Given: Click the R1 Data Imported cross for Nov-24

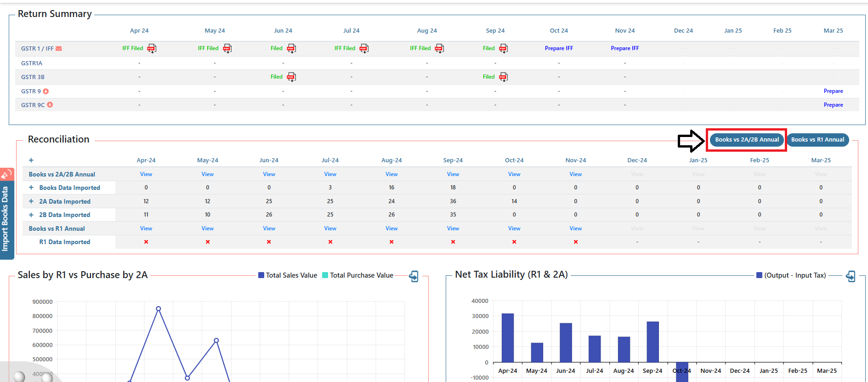Looking at the screenshot, I should 576,242.
